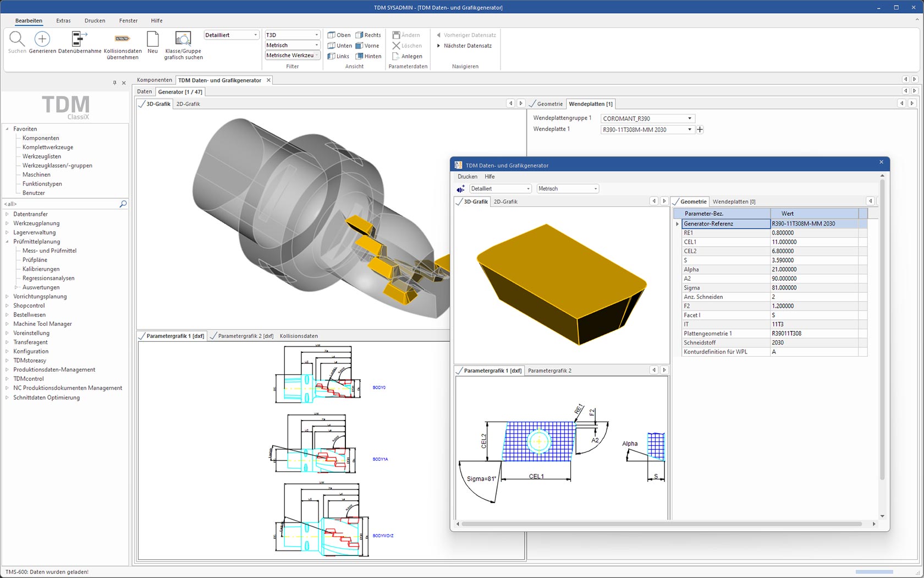
Task: Switch to Parametergrafik 2 [dxf] tab
Action: [x=242, y=336]
